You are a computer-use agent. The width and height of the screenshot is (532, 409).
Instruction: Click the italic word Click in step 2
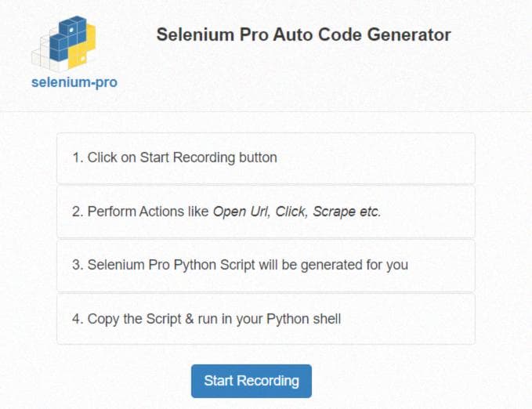[x=291, y=212]
